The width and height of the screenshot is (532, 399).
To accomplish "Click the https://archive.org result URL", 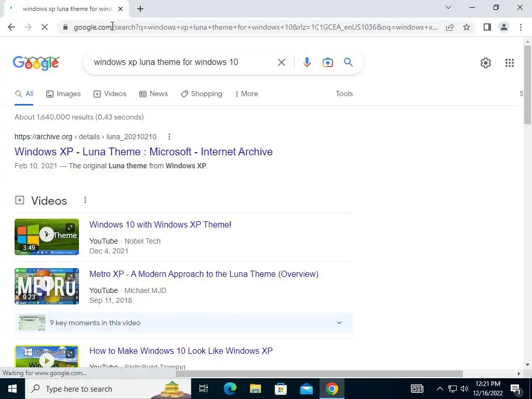I will [86, 137].
